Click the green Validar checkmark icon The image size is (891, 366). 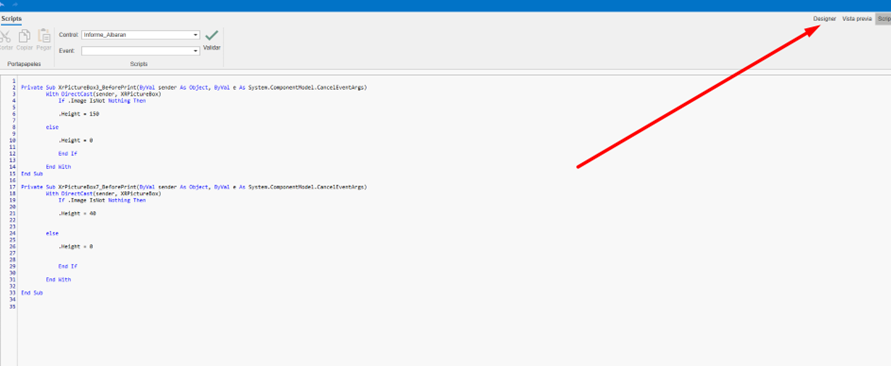pyautogui.click(x=212, y=35)
